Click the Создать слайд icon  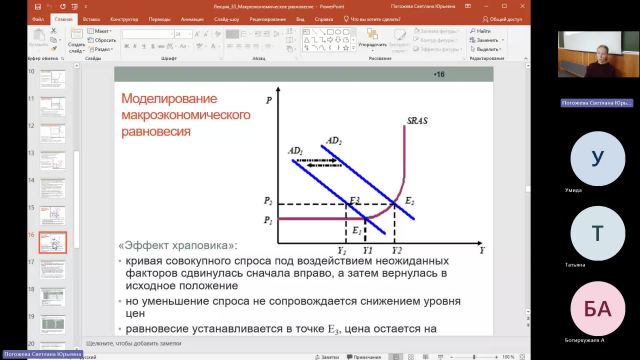pyautogui.click(x=76, y=34)
